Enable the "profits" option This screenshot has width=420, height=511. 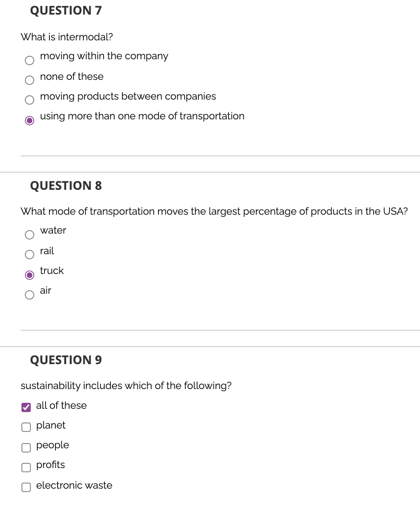[26, 467]
